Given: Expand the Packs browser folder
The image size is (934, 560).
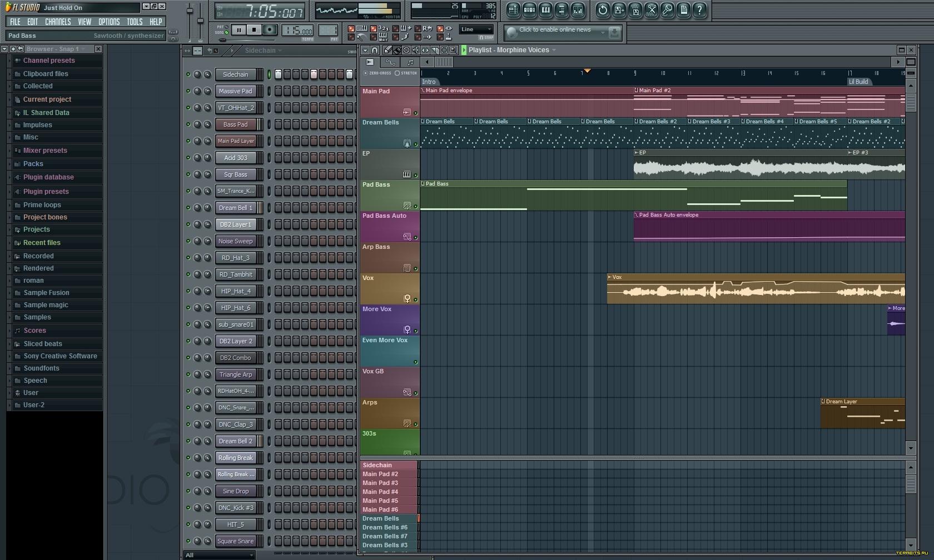Looking at the screenshot, I should coord(33,164).
